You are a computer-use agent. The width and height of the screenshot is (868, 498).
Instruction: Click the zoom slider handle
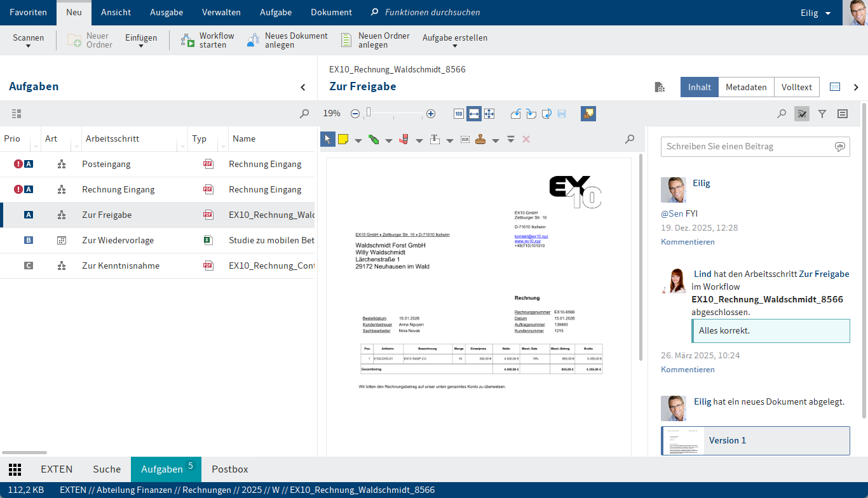[x=369, y=113]
